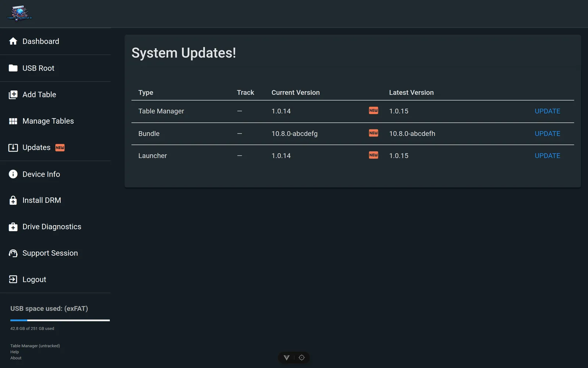Select Device Info in sidebar
This screenshot has width=588, height=368.
point(55,174)
